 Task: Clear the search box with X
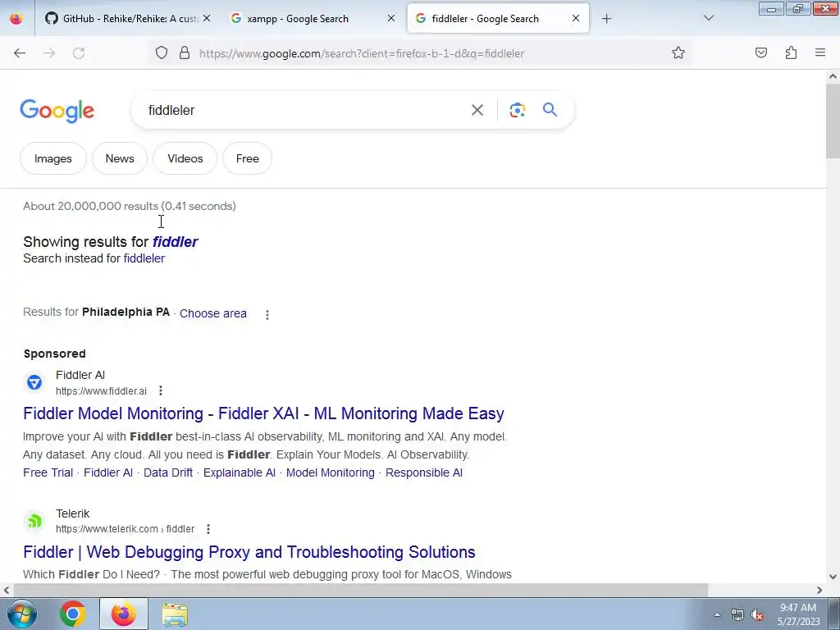[477, 110]
